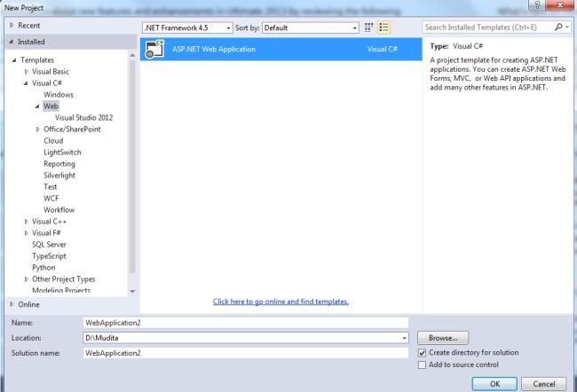Screen dimensions: 577x392
Task: Switch to medium icons list view
Action: pos(383,27)
